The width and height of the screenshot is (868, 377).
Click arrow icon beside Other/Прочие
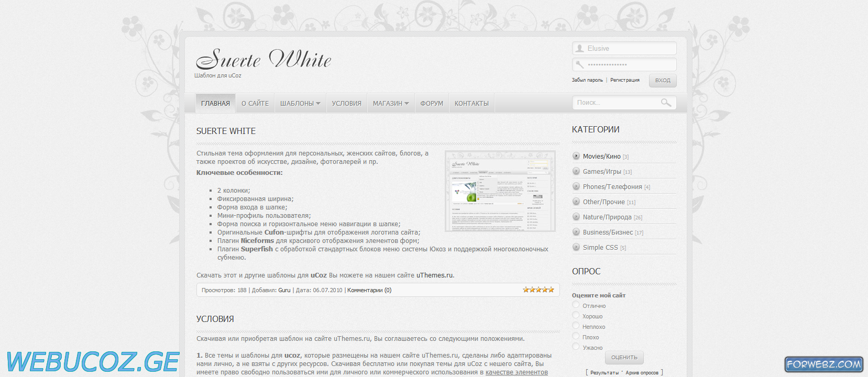coord(576,202)
